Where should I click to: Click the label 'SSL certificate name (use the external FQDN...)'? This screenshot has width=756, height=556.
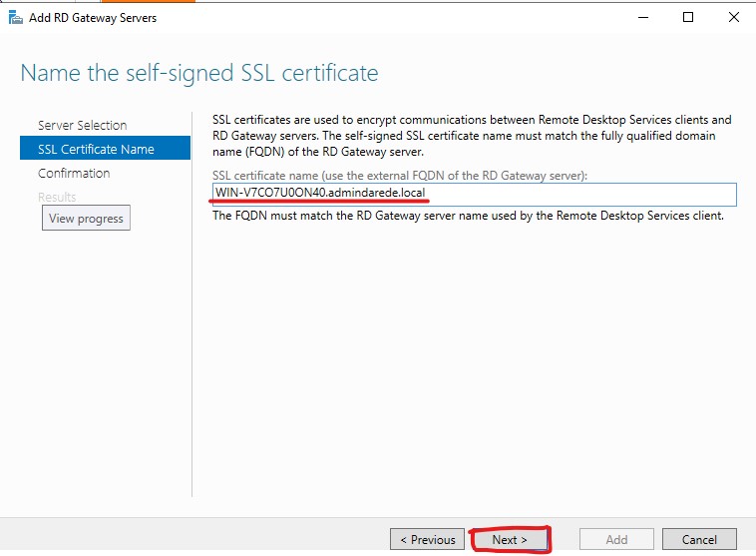[x=400, y=176]
